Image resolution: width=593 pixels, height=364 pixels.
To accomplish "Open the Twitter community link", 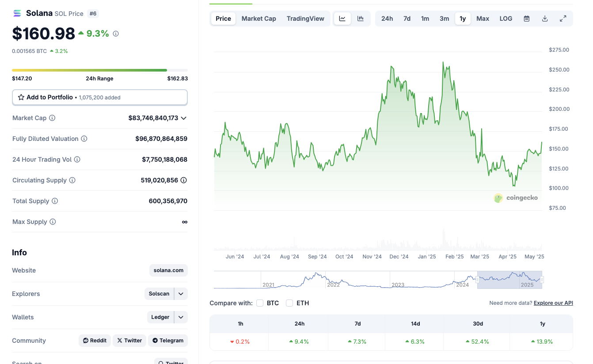I will [x=129, y=341].
